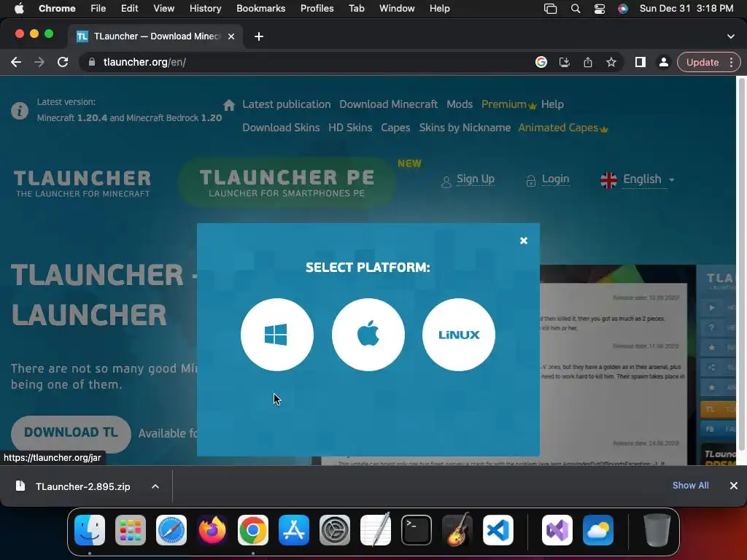747x560 pixels.
Task: Open the Download Skins link
Action: coord(281,128)
